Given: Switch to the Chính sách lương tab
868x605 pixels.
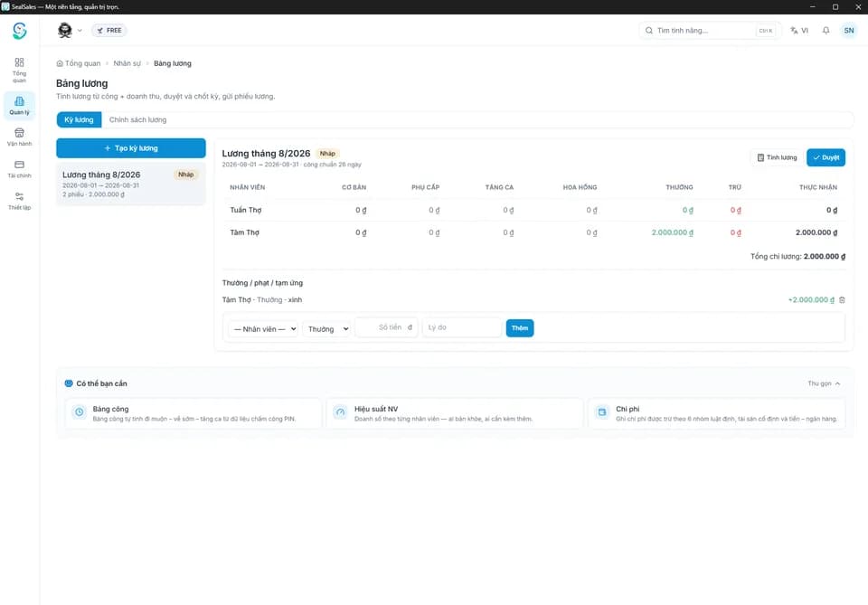Looking at the screenshot, I should tap(137, 119).
